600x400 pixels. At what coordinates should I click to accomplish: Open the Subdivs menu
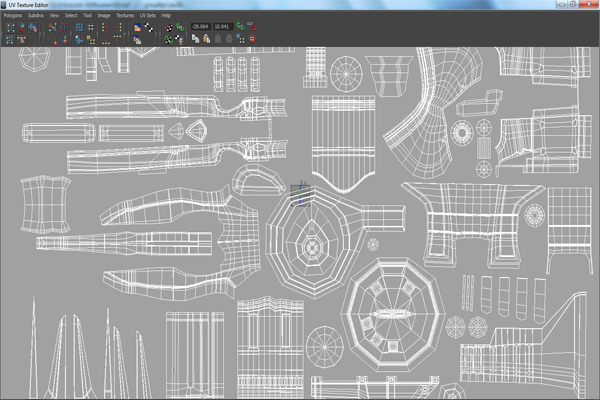(36, 15)
